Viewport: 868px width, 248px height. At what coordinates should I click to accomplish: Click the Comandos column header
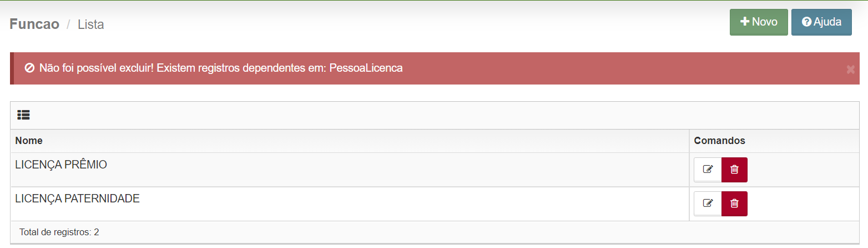[719, 141]
